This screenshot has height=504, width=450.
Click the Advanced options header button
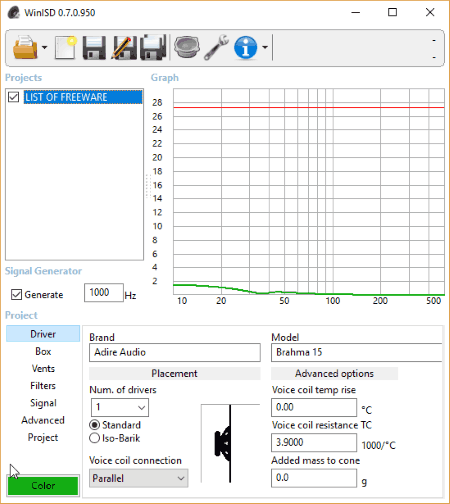coord(334,374)
